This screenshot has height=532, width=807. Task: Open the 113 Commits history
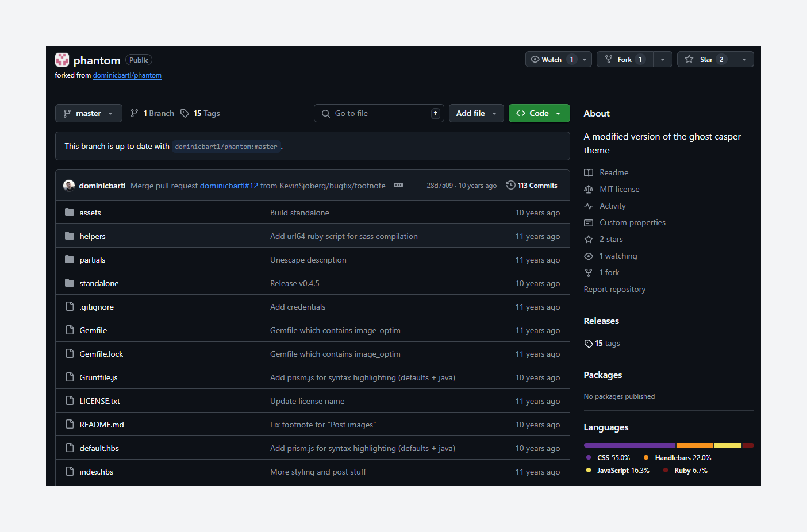tap(532, 185)
